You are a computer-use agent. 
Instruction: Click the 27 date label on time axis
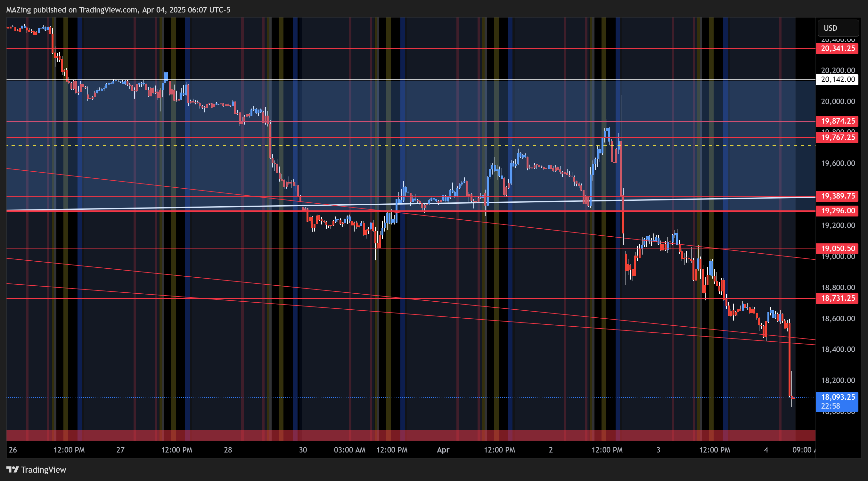pyautogui.click(x=120, y=450)
